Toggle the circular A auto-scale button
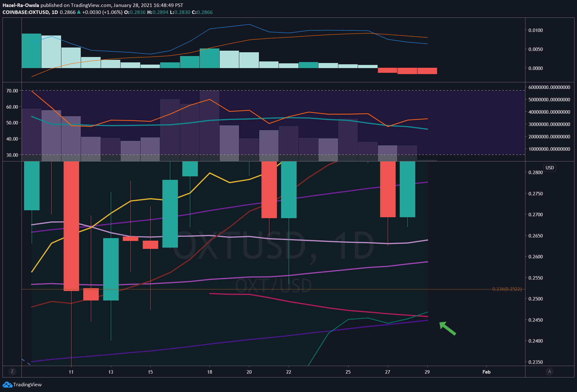This screenshot has height=392, width=577. pyautogui.click(x=549, y=371)
